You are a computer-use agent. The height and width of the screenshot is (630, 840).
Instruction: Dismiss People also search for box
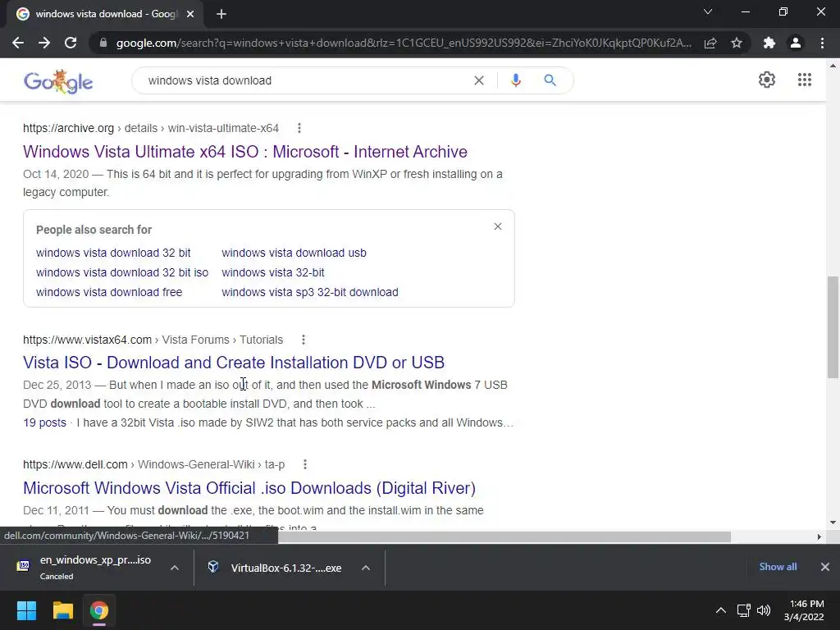pyautogui.click(x=498, y=226)
